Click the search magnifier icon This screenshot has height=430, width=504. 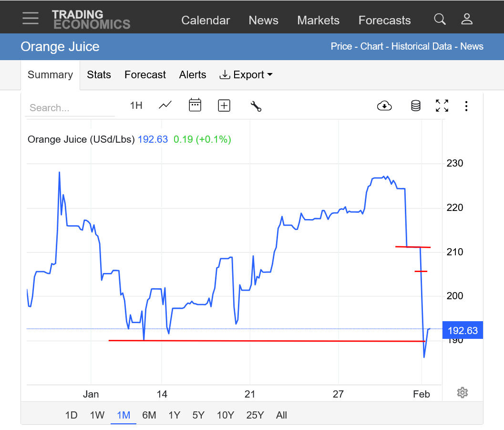point(440,20)
